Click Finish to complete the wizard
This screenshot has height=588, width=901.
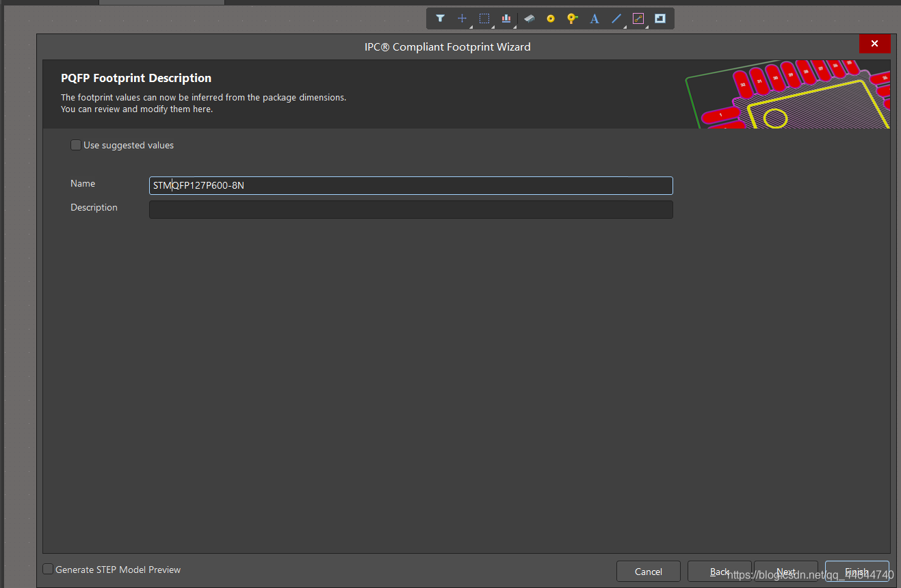[857, 572]
